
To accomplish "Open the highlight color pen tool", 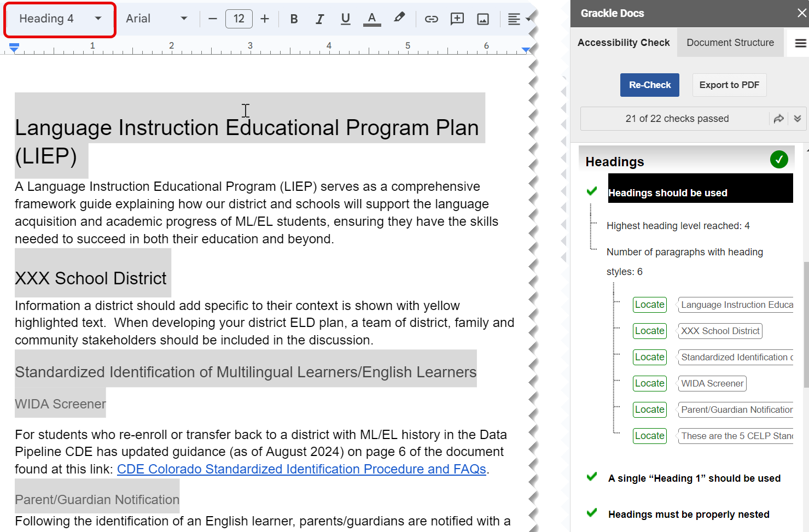I will (399, 18).
